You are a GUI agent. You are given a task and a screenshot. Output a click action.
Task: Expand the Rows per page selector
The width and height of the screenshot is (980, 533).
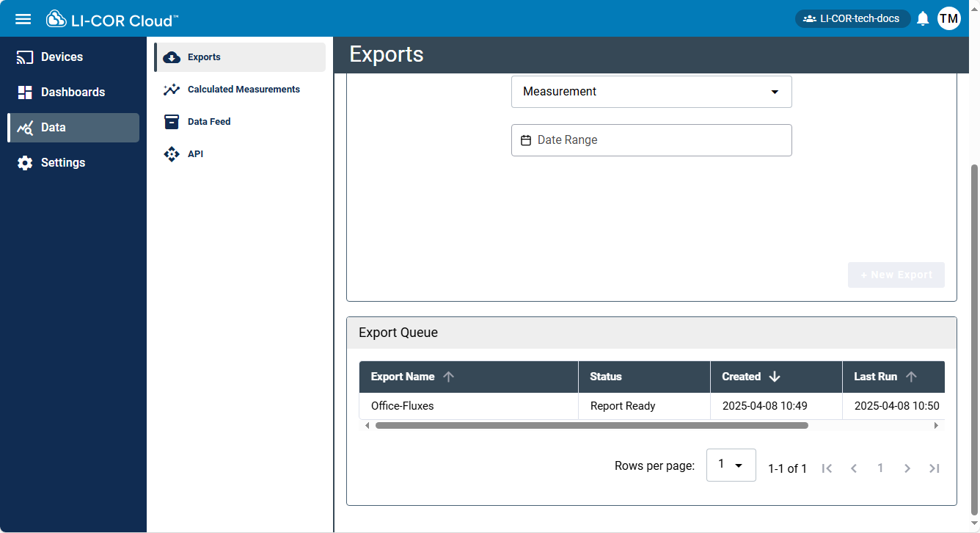tap(731, 465)
